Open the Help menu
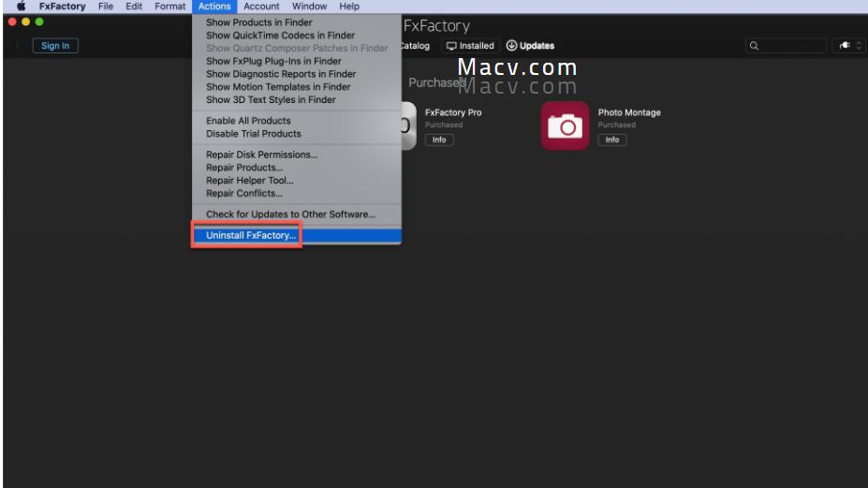Image resolution: width=868 pixels, height=488 pixels. [x=349, y=7]
